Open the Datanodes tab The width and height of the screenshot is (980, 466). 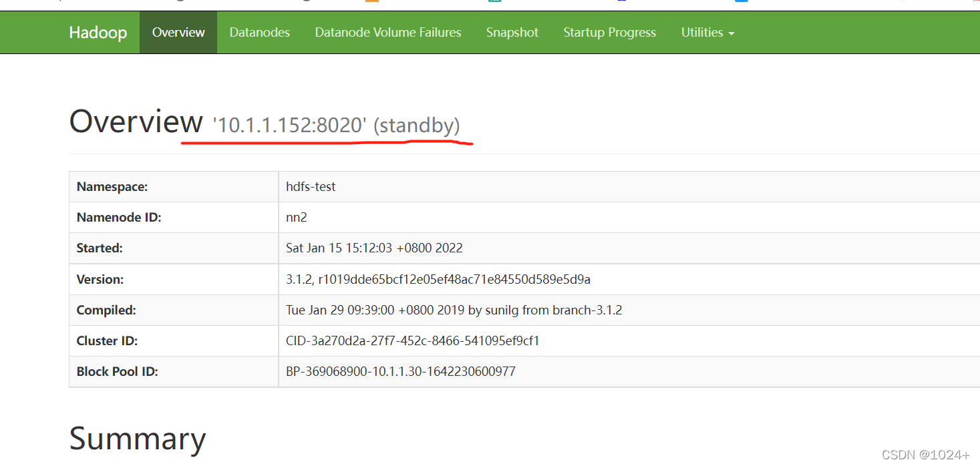(x=259, y=32)
